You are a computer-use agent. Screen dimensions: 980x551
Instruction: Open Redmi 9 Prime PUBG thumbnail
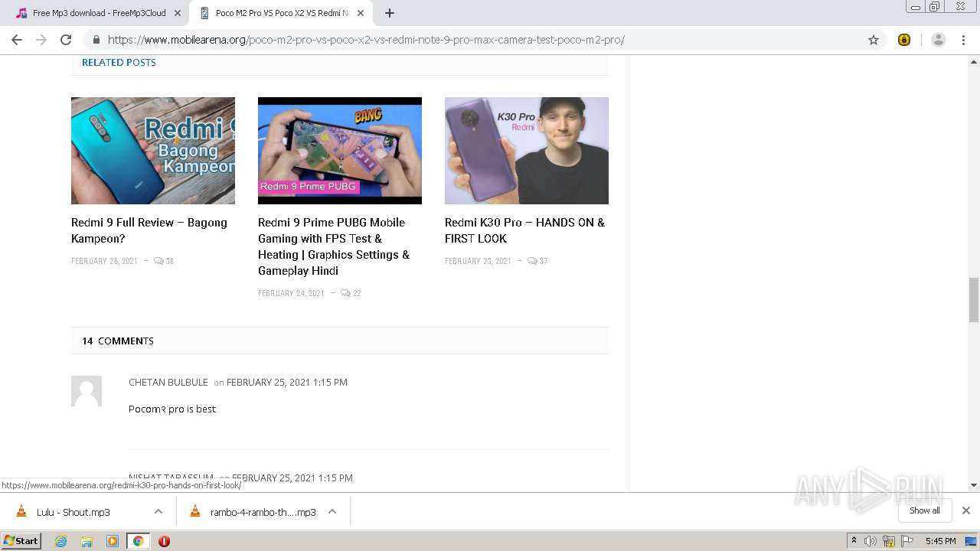(x=340, y=151)
